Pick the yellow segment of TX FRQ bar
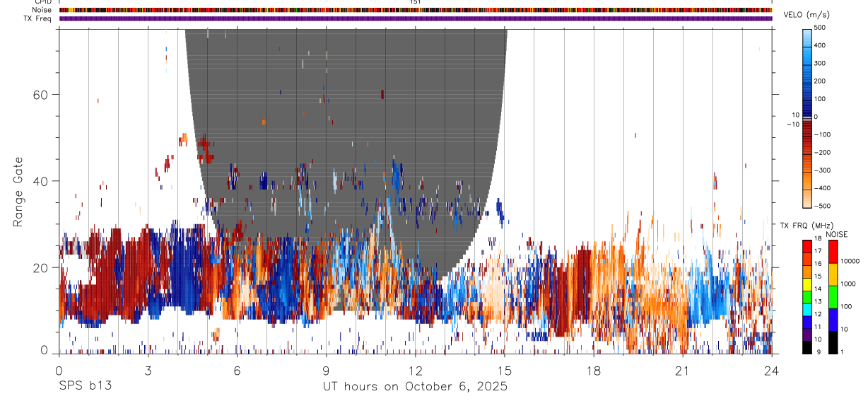The width and height of the screenshot is (868, 401). click(x=807, y=284)
